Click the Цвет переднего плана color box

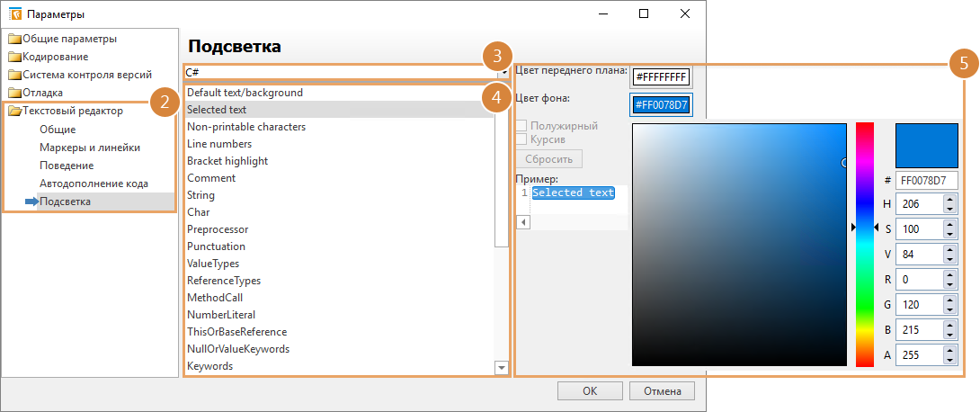pyautogui.click(x=662, y=77)
